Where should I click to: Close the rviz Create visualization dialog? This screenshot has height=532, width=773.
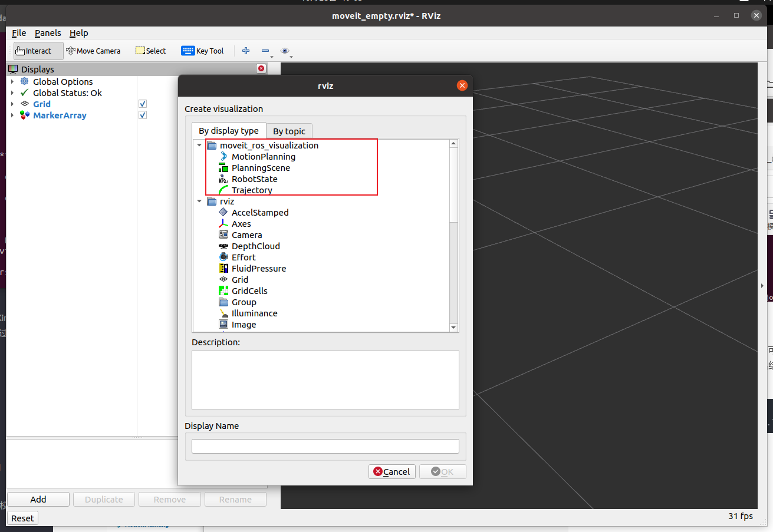pos(462,85)
